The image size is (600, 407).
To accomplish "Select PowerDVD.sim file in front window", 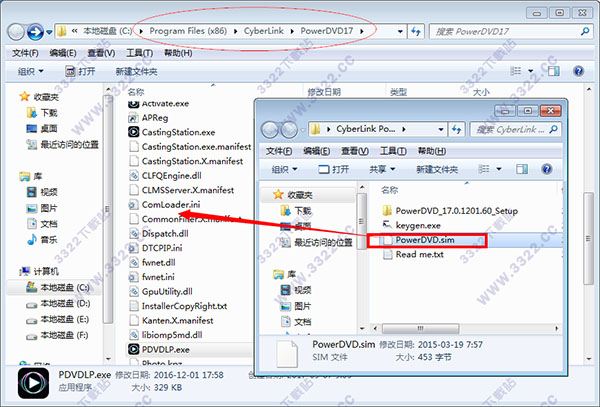I will [x=419, y=240].
